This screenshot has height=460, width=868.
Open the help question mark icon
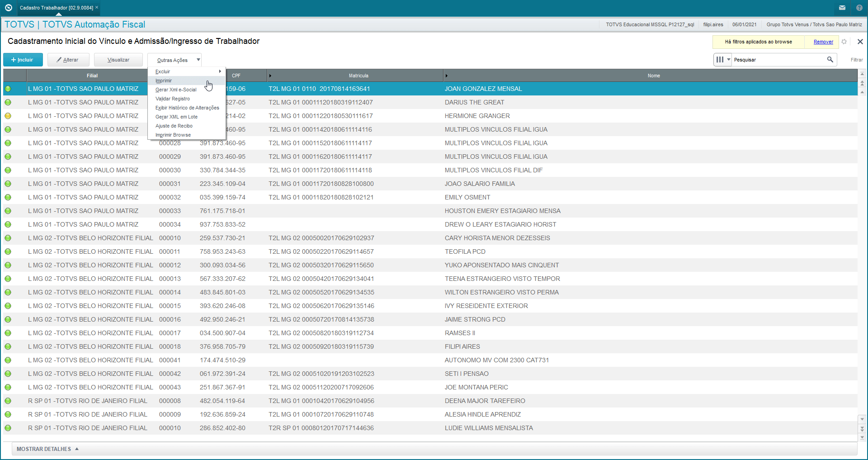pyautogui.click(x=859, y=8)
